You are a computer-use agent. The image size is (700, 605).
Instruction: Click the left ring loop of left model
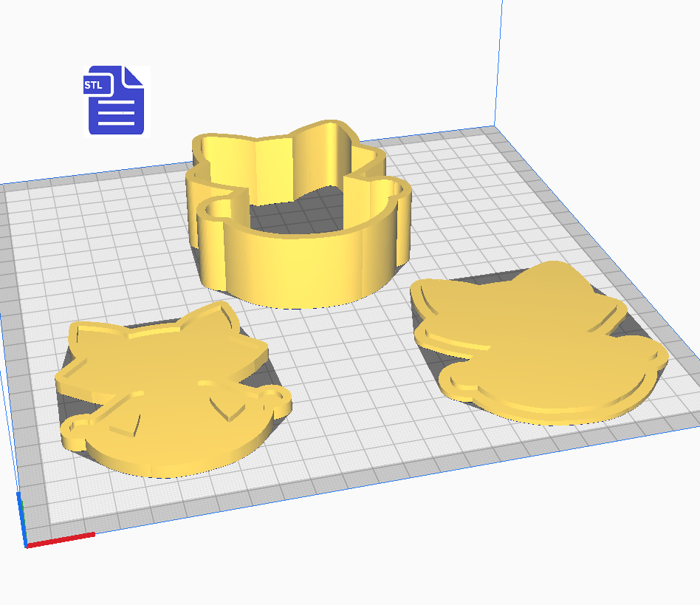[x=77, y=427]
